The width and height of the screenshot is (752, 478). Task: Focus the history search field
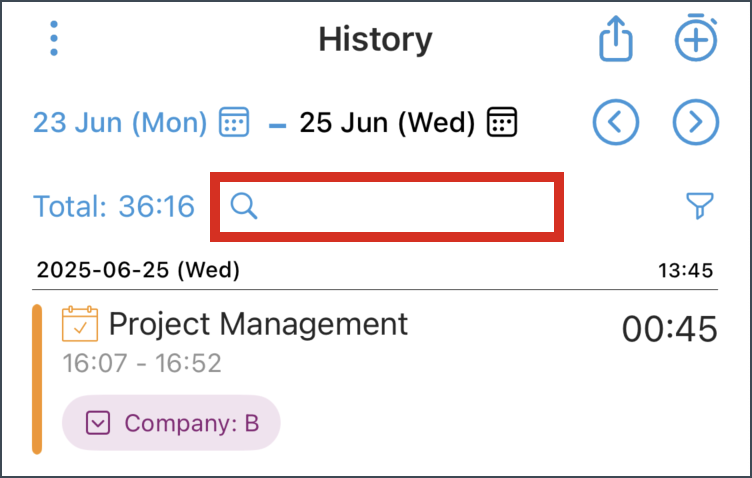click(387, 207)
